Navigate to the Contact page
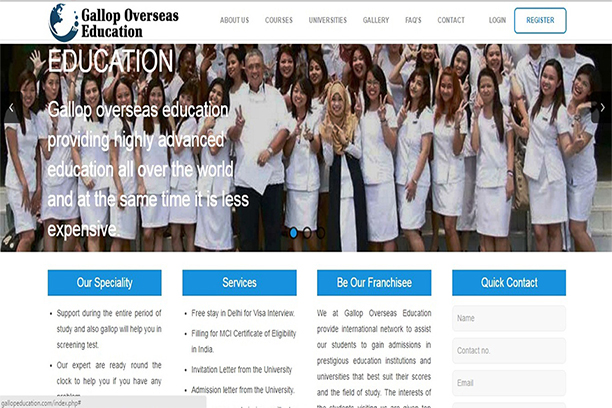612x408 pixels. point(451,20)
